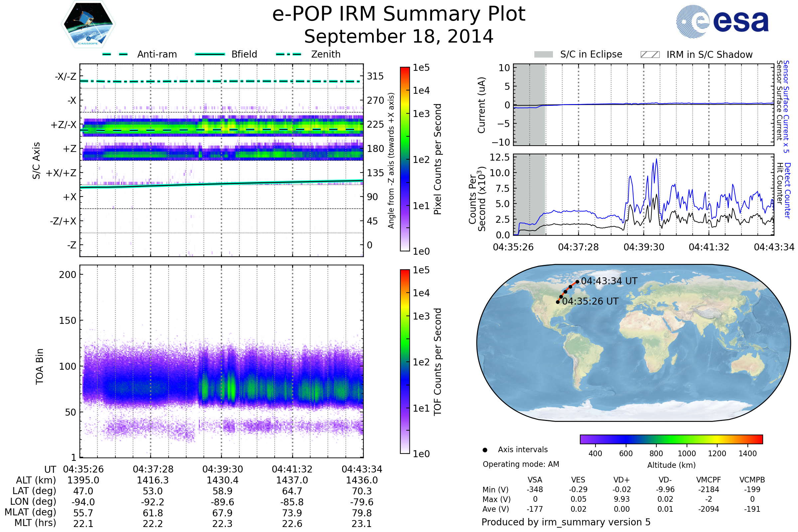Click the blue Detect Counter axis label
Screen dimensions: 798x532
787,191
